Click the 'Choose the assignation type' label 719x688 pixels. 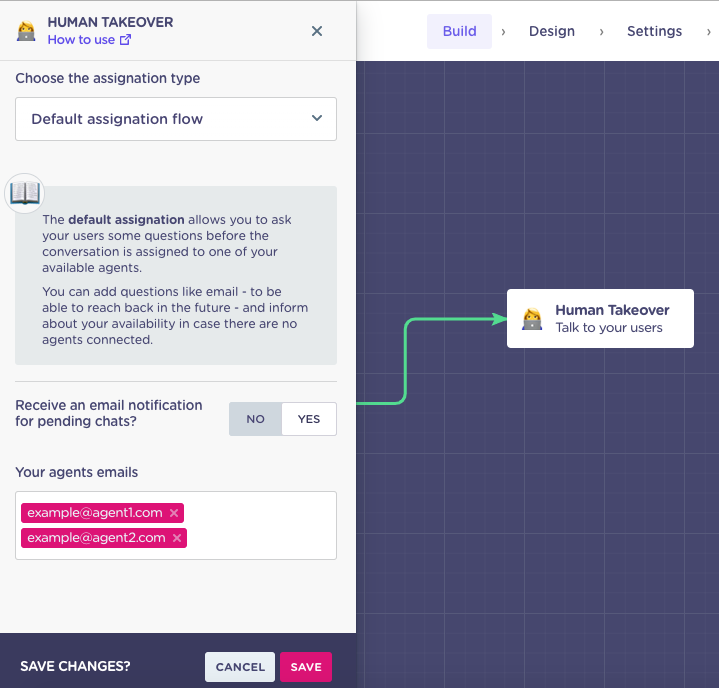coord(108,78)
